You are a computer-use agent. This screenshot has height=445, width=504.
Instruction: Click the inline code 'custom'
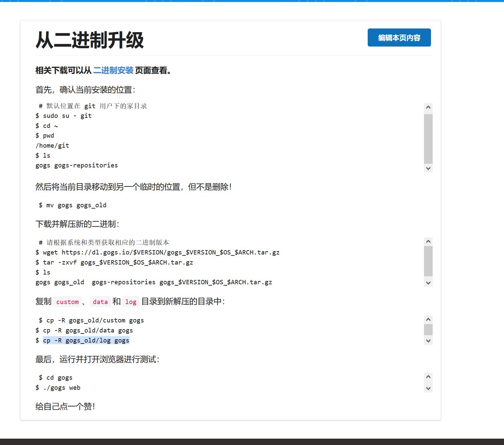(67, 302)
